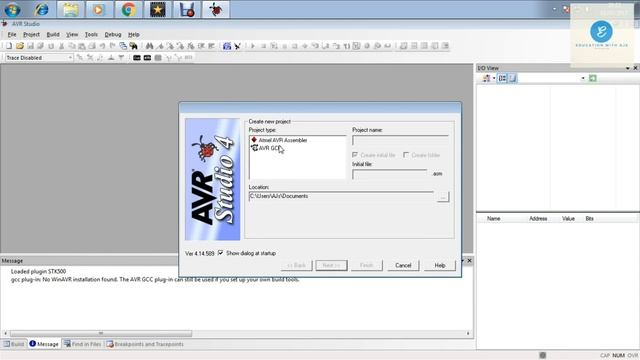Click the binoculars Find icon in toolbar

149,46
